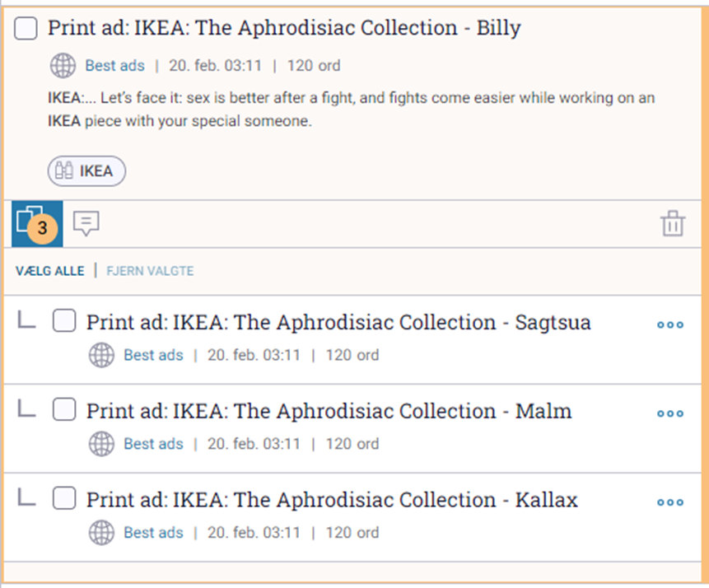Open the Aphrodisiac Collection - Kallax headline
The height and width of the screenshot is (588, 709).
click(x=333, y=500)
